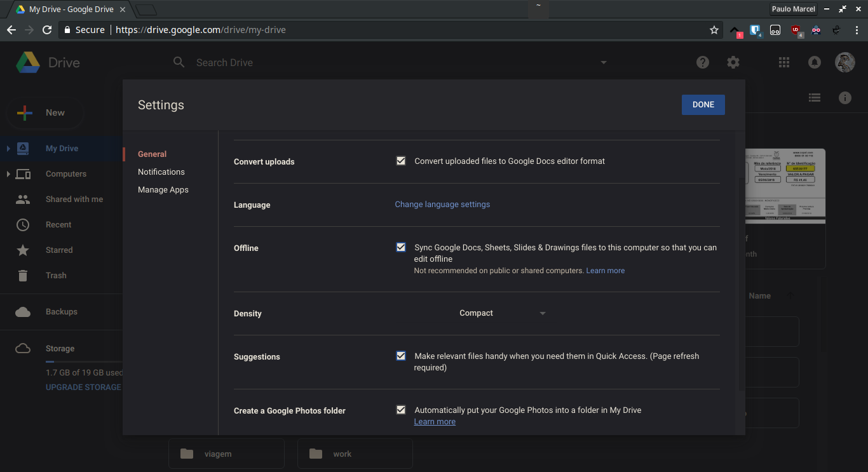Open the notifications bell icon
Image resolution: width=868 pixels, height=472 pixels.
[814, 62]
